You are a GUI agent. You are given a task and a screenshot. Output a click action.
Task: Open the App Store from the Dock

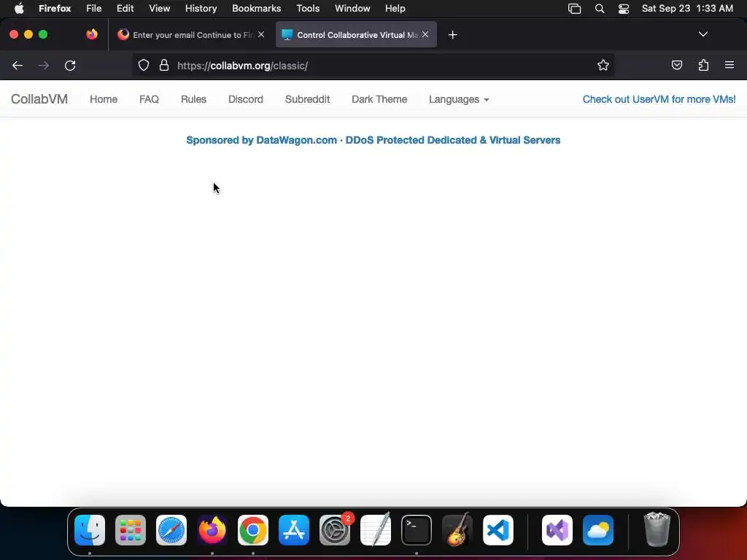(294, 530)
